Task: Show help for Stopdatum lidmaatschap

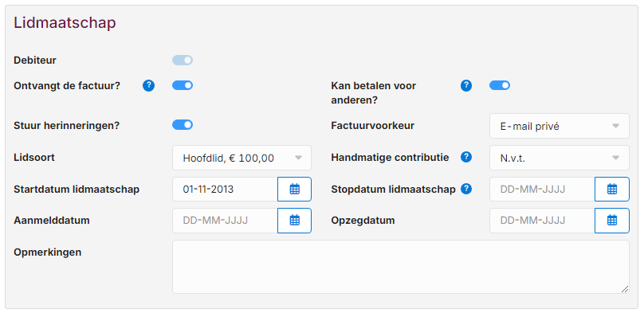Action: tap(466, 189)
